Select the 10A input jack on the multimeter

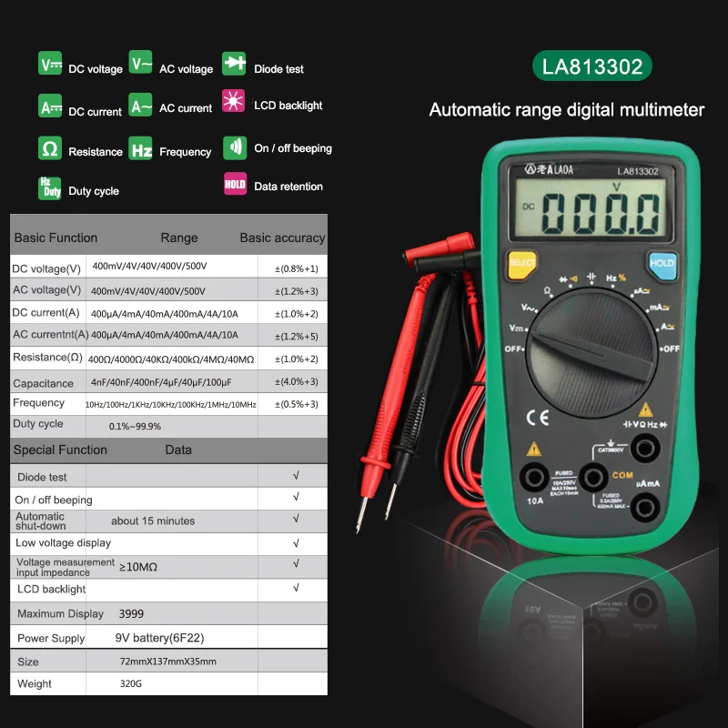coord(534,477)
